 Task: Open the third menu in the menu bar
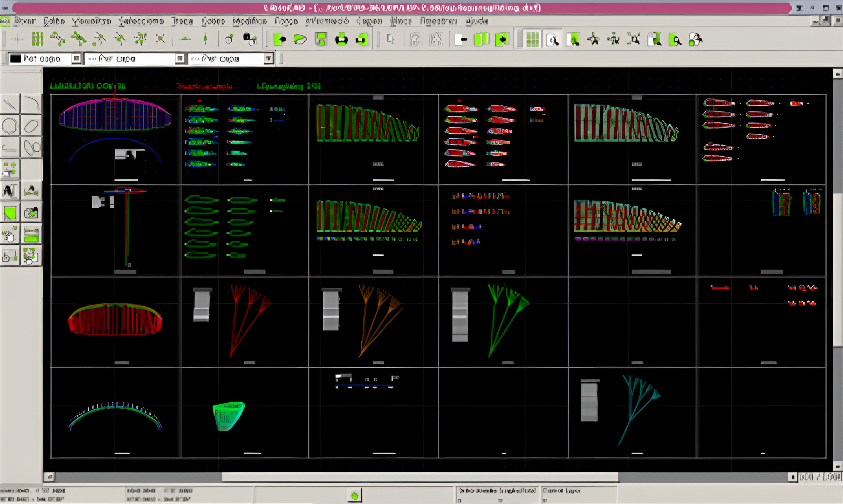click(91, 21)
